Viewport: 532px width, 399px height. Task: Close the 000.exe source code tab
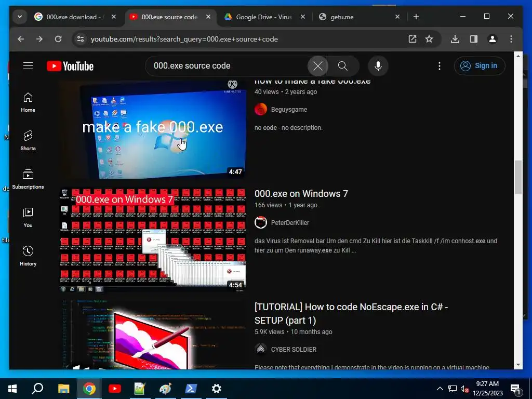208,17
